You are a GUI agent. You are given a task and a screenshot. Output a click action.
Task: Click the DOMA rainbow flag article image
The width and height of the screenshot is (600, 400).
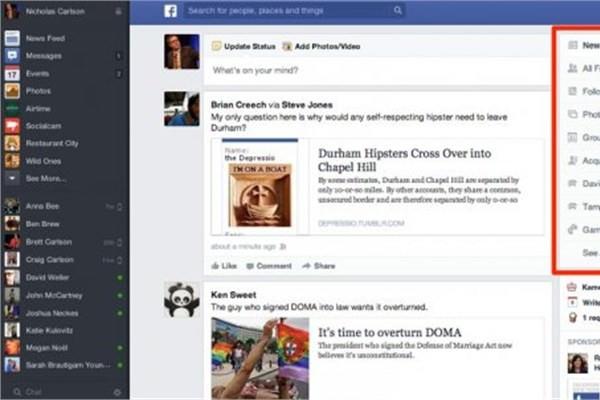(260, 358)
